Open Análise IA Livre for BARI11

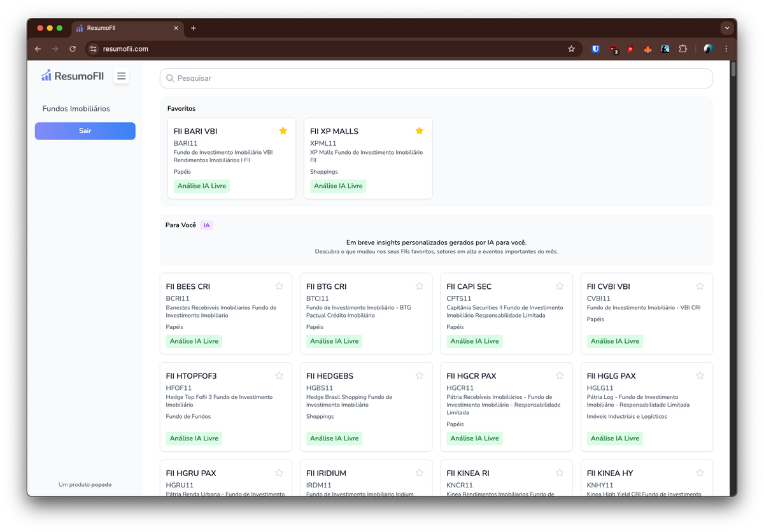coord(202,186)
